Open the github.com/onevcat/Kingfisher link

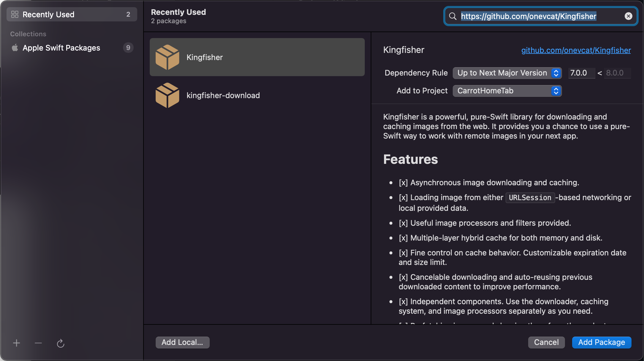click(576, 50)
